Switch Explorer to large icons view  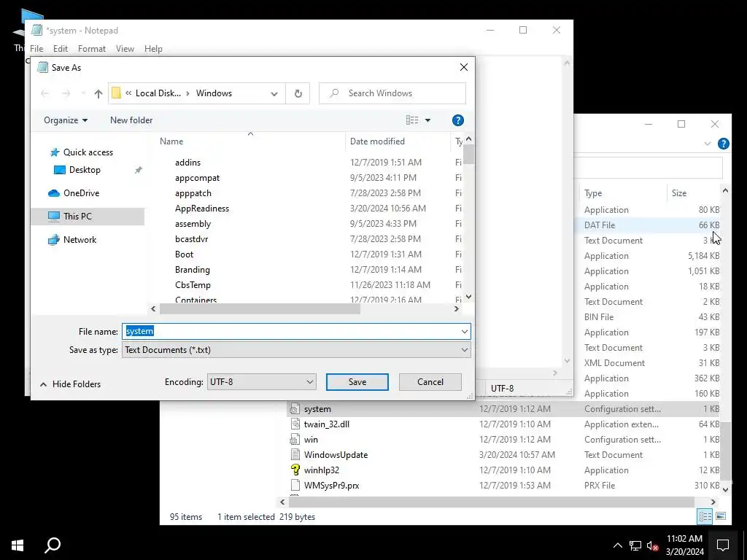coord(721,516)
